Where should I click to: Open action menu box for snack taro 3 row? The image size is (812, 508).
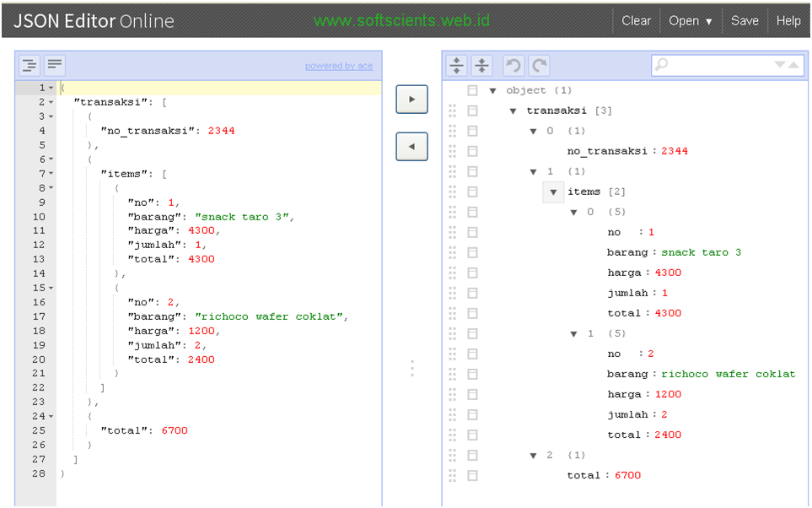472,252
